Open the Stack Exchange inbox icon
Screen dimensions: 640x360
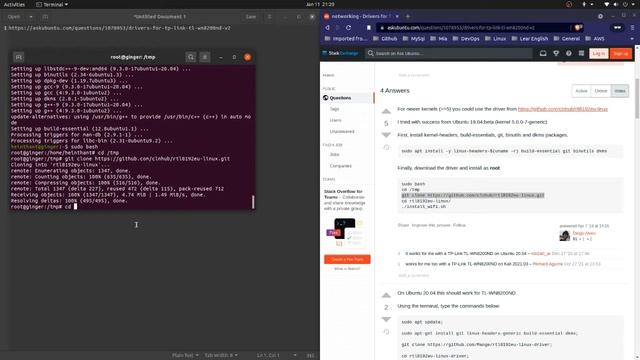(543, 53)
